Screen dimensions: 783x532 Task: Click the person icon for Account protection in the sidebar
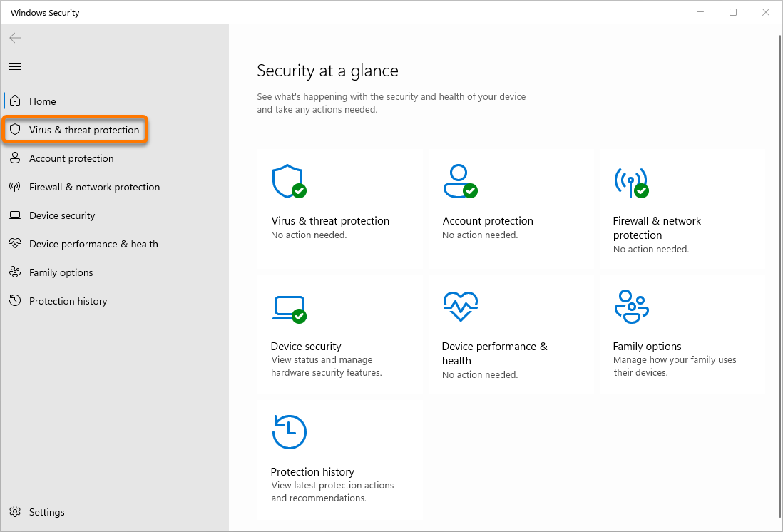[x=15, y=158]
